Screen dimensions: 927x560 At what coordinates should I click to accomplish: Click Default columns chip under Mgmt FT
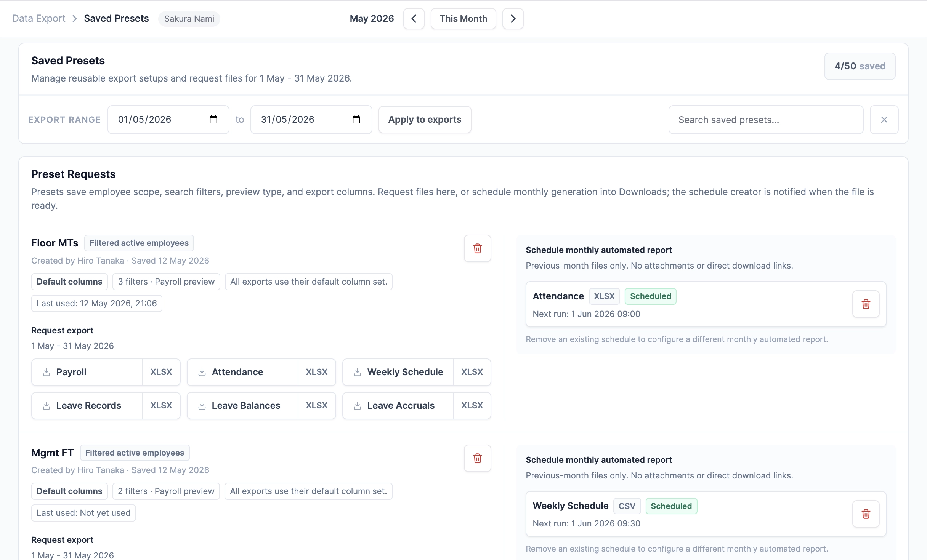(69, 491)
